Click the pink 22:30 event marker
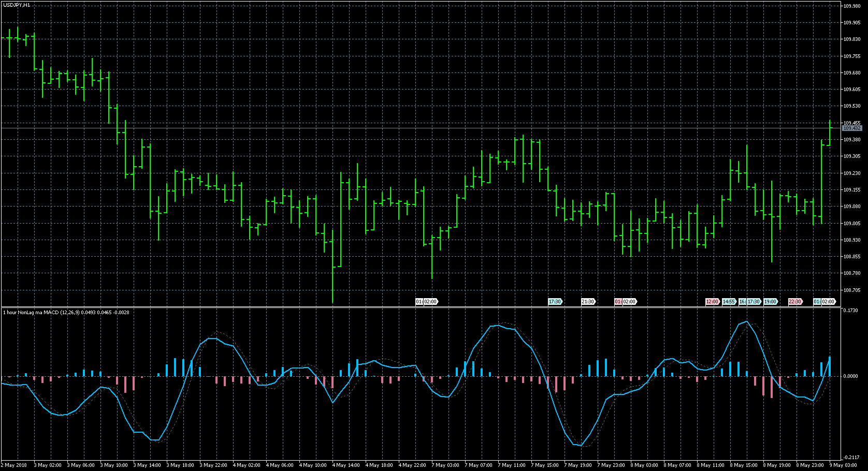 (794, 302)
